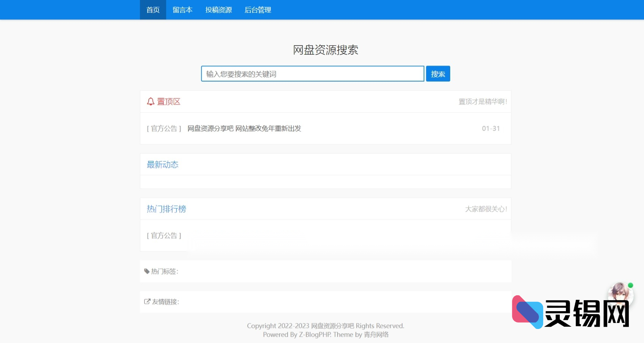Click the 搜索 search button

click(x=438, y=74)
